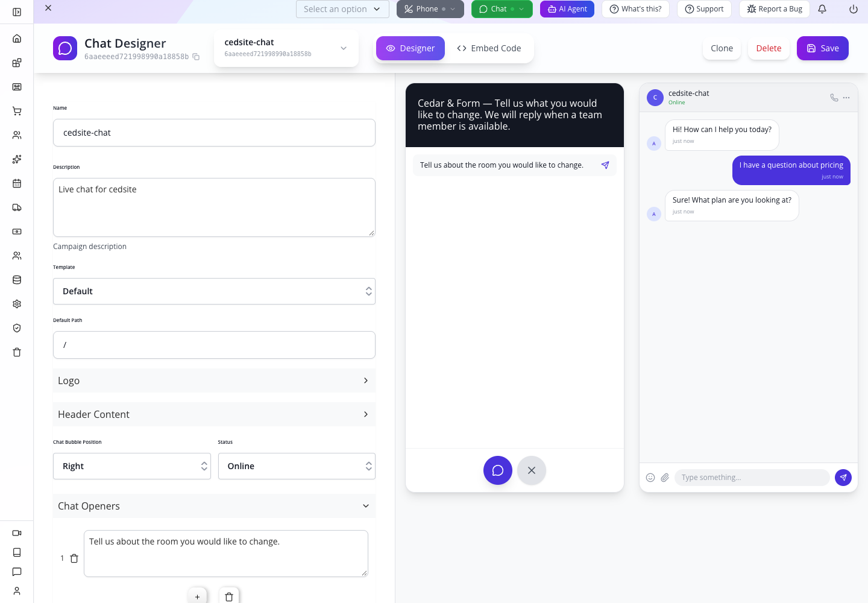Click the emoji icon in chat input
Screen dimensions: 868x603
[650, 478]
